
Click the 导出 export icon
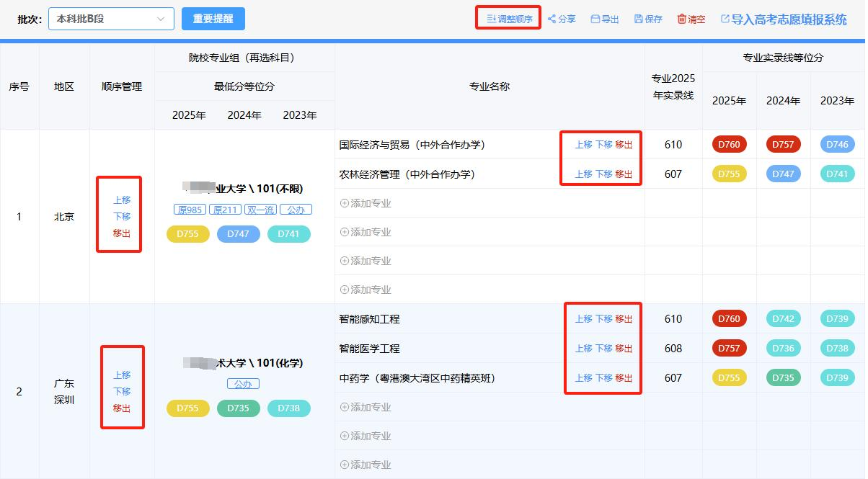pyautogui.click(x=595, y=19)
